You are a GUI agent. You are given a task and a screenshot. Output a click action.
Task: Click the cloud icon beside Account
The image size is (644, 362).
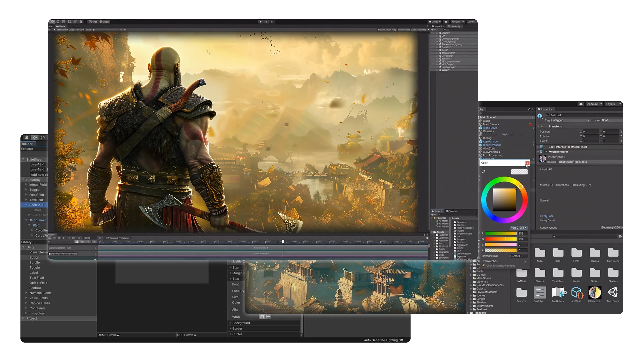point(581,104)
